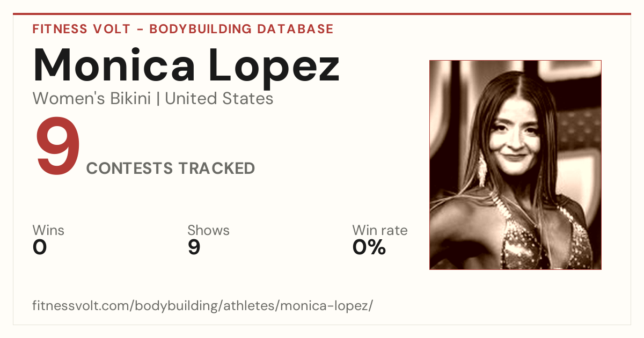Select the Monica Lopez name heading
The width and height of the screenshot is (644, 338).
coord(186,65)
